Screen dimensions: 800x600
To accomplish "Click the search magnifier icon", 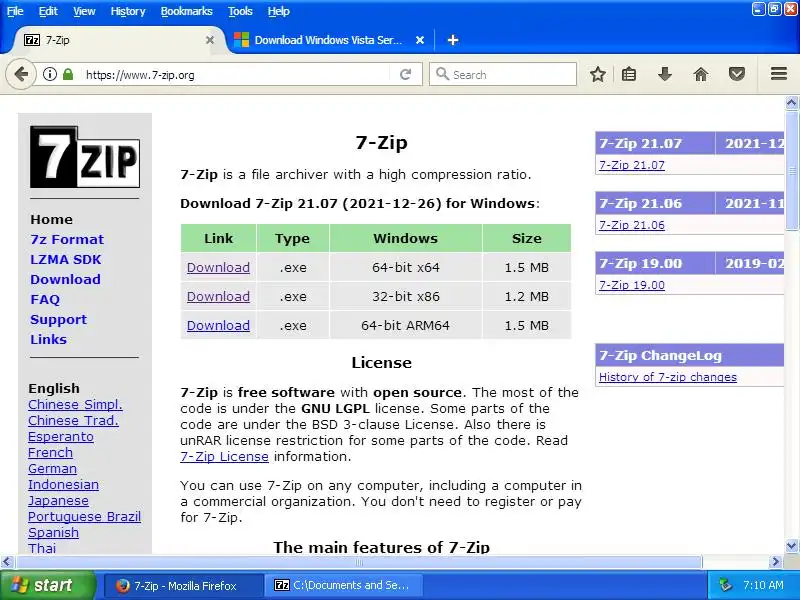I will [x=442, y=74].
